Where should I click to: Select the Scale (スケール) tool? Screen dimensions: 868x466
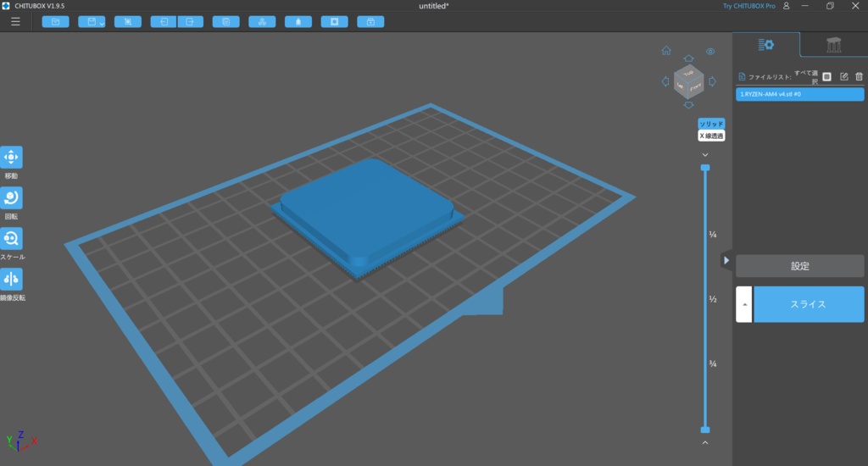pyautogui.click(x=11, y=239)
